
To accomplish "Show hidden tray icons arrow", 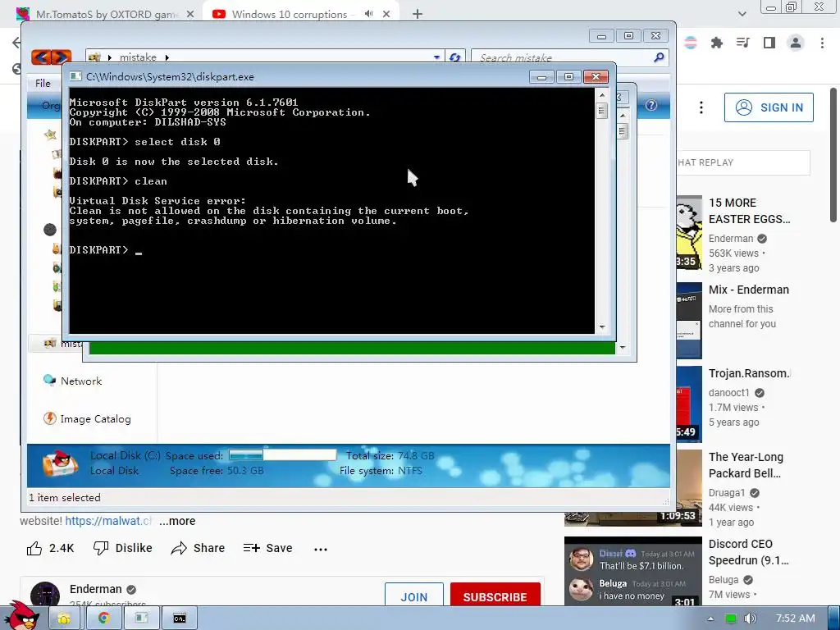I will click(710, 619).
